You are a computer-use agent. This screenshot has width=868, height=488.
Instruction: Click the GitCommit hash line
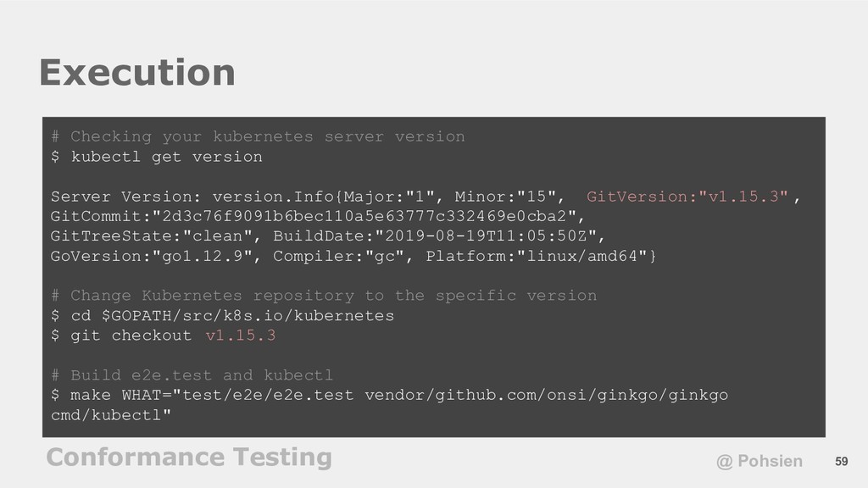tap(318, 216)
